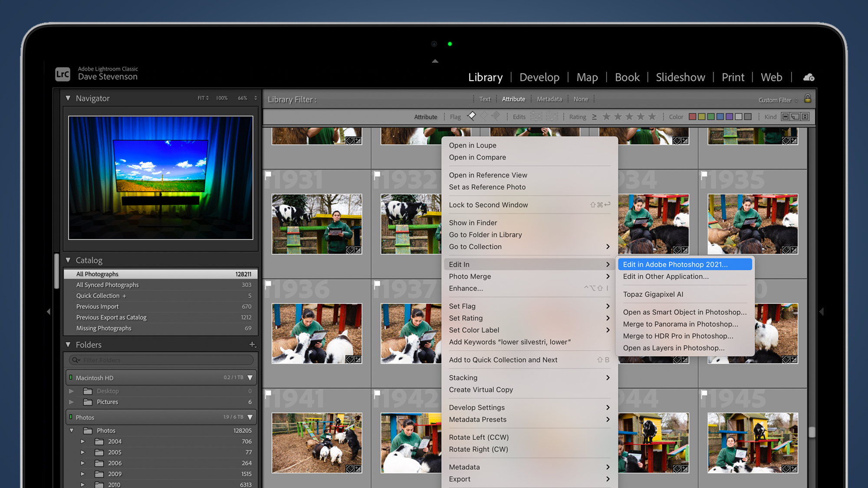Filter by rejected photos flag icon
The width and height of the screenshot is (868, 488).
[x=496, y=116]
